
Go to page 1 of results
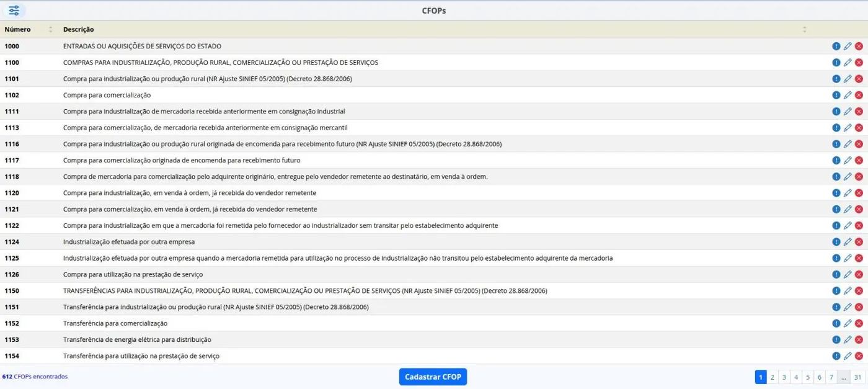tap(761, 377)
